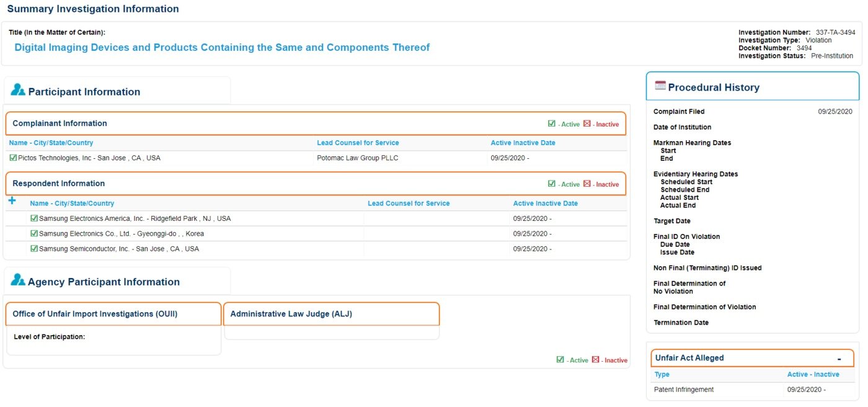
Task: Click the Target Date label
Action: point(672,221)
